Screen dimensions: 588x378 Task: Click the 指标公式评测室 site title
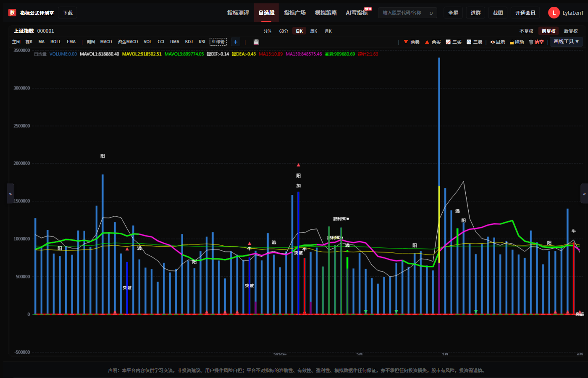pos(37,13)
